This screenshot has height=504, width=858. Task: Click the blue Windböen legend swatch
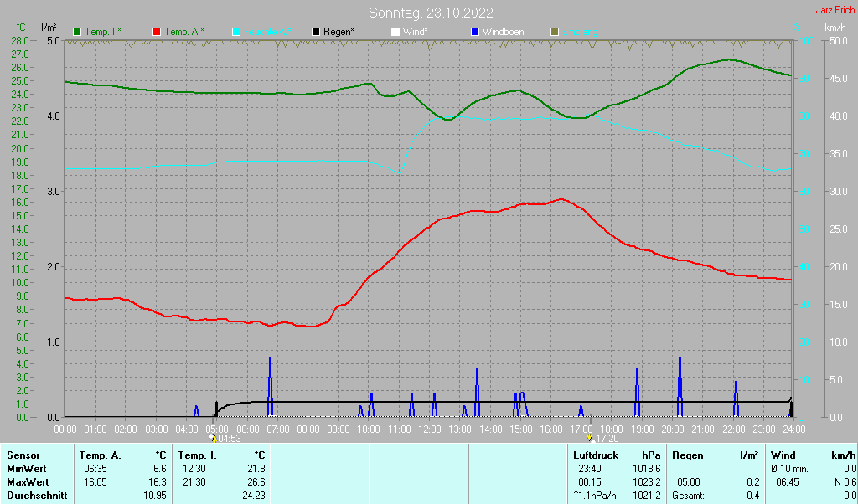coord(475,33)
